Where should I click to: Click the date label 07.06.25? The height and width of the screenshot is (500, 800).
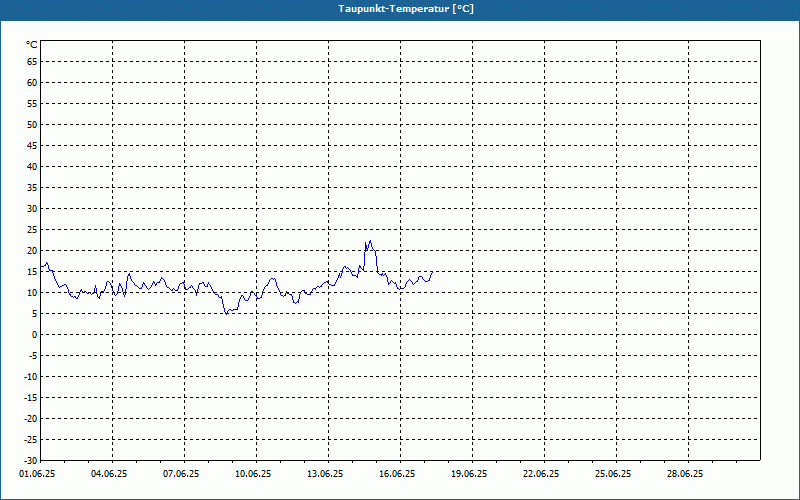point(181,474)
